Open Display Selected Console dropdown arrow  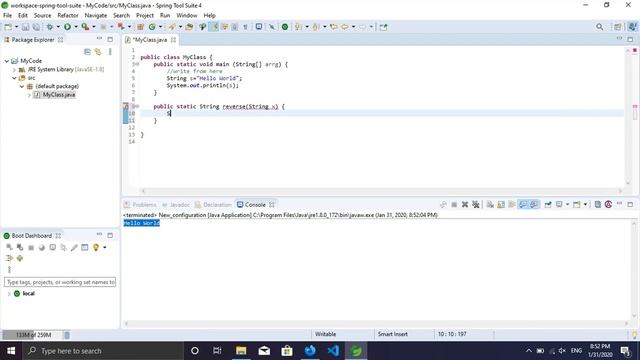click(567, 204)
